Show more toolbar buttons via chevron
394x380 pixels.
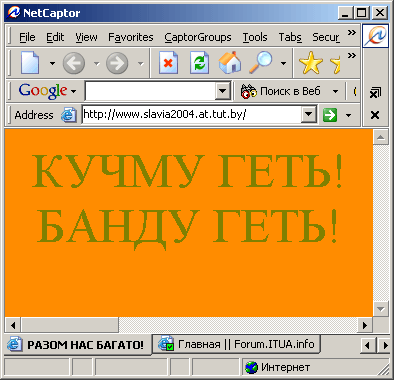352,56
